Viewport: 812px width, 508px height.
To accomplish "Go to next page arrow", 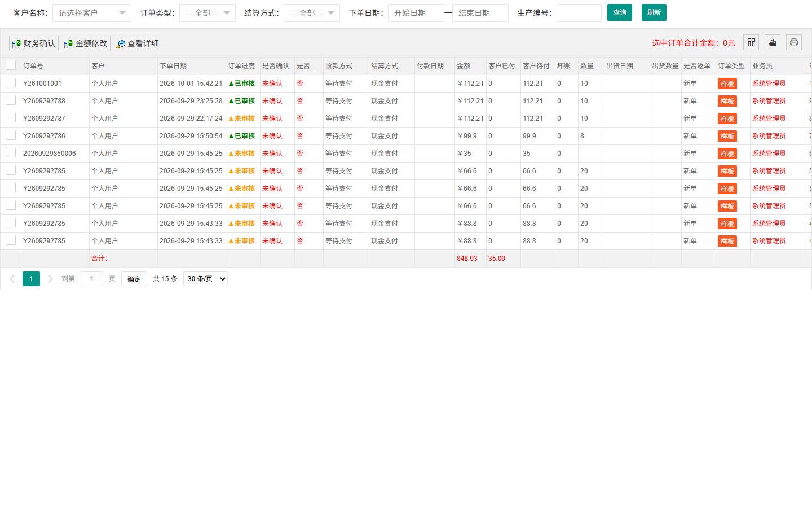I will click(x=50, y=279).
